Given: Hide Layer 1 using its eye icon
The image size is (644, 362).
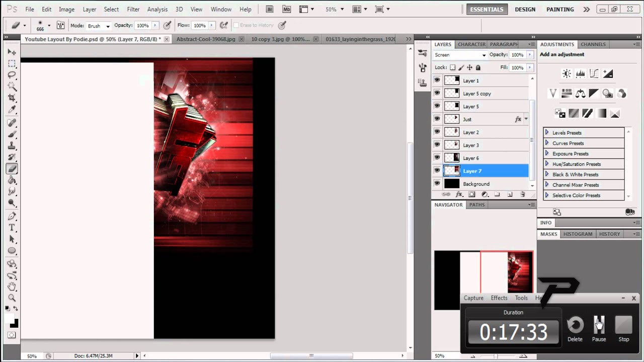Looking at the screenshot, I should [437, 80].
